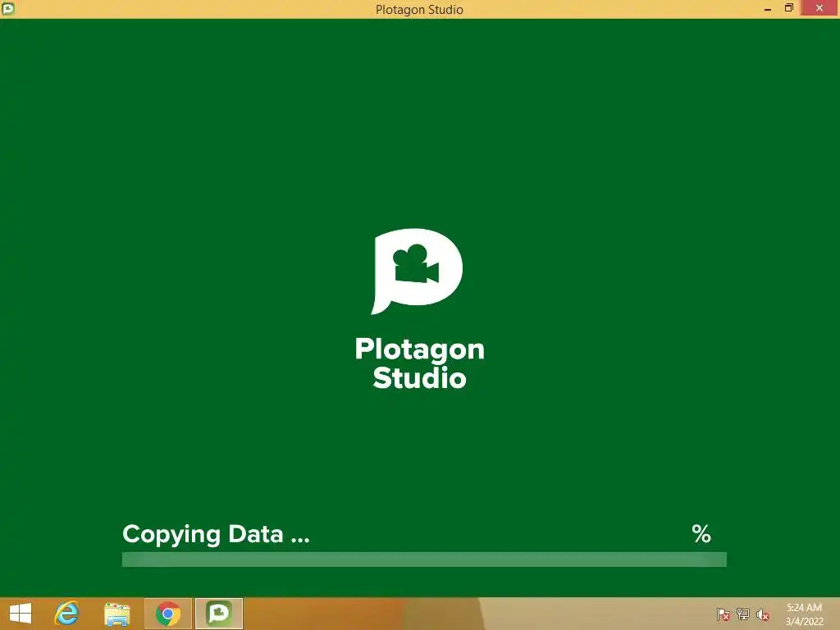Switch to Google Chrome in the taskbar

coord(167,614)
